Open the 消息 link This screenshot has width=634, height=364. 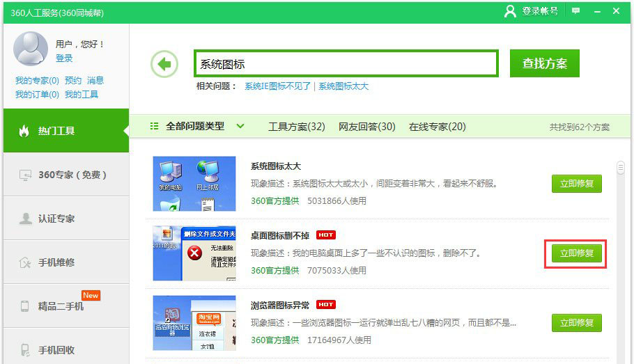(x=95, y=81)
